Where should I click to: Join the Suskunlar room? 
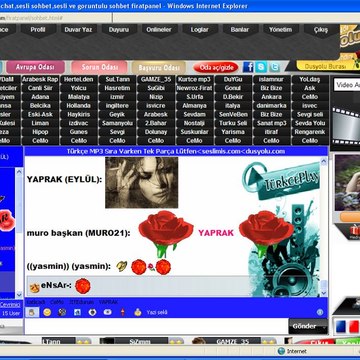[x=194, y=132]
